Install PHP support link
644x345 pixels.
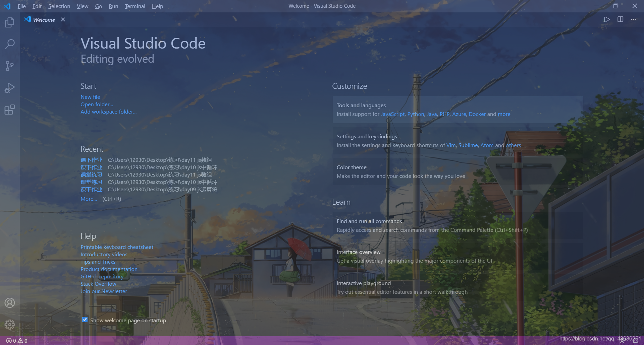444,114
